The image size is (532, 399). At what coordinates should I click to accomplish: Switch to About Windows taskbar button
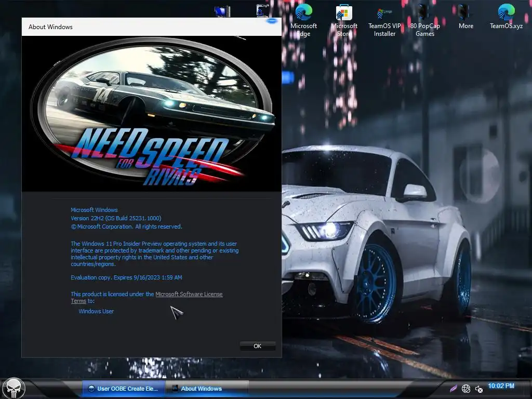tap(207, 389)
